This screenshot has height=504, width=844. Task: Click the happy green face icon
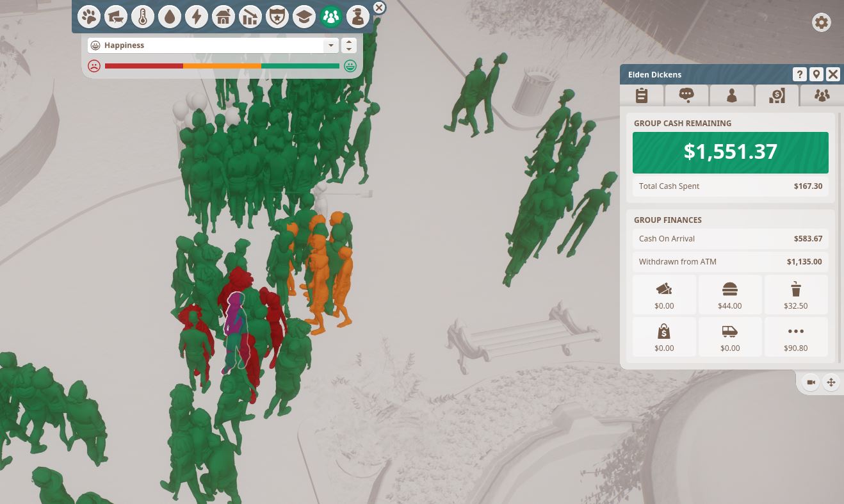click(350, 66)
